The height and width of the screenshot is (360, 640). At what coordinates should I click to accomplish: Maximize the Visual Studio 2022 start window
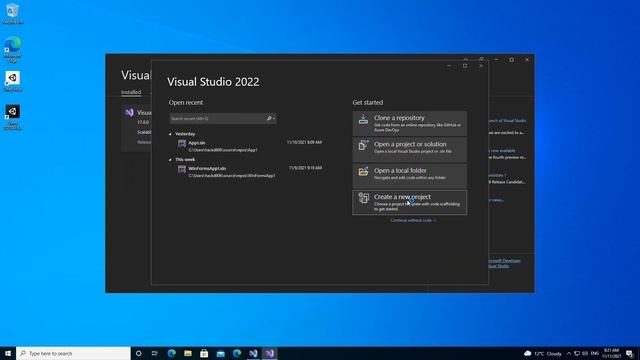point(465,66)
